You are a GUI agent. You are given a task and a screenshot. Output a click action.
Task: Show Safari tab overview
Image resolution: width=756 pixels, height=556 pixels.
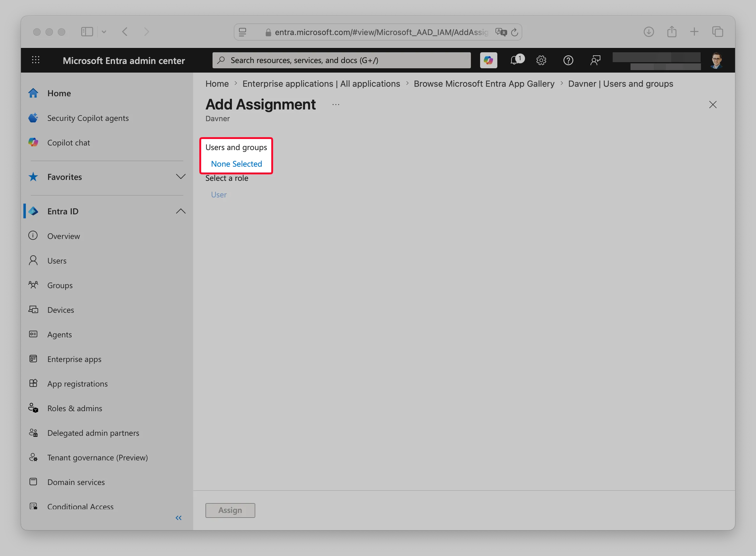click(717, 32)
